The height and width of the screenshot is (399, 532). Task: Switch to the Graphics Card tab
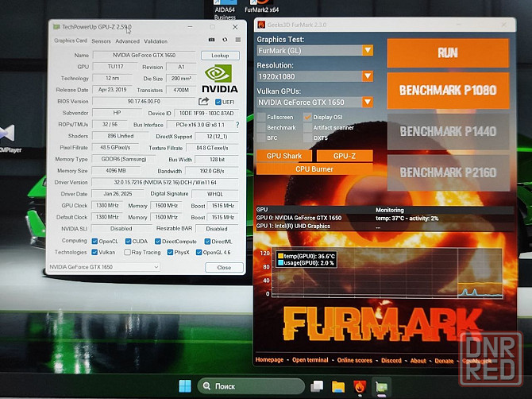pyautogui.click(x=71, y=41)
